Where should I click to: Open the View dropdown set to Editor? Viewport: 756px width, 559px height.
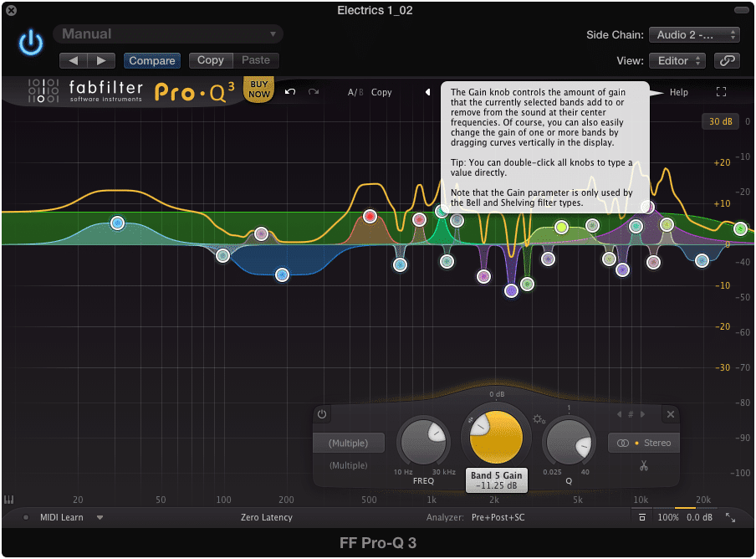677,61
